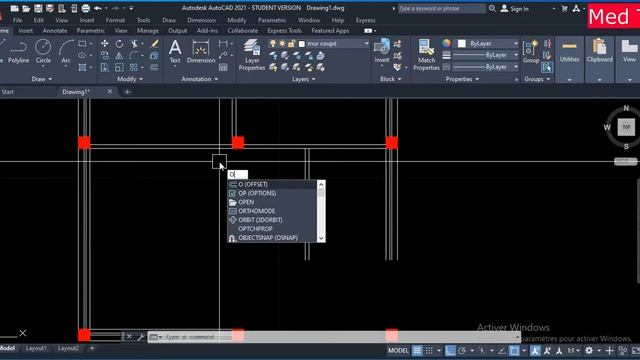The height and width of the screenshot is (360, 640).
Task: Select the Rectangle tool in Draw panel
Action: click(83, 44)
